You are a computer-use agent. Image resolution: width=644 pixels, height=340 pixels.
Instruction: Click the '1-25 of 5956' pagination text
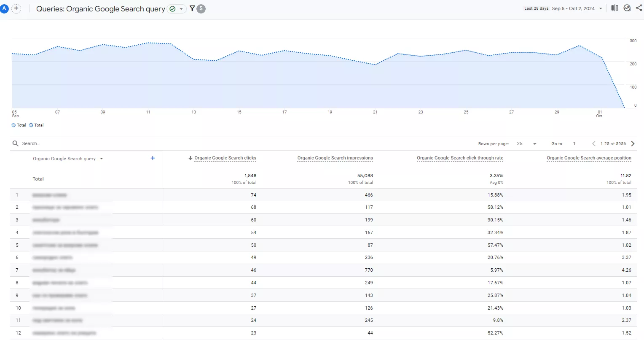(613, 144)
